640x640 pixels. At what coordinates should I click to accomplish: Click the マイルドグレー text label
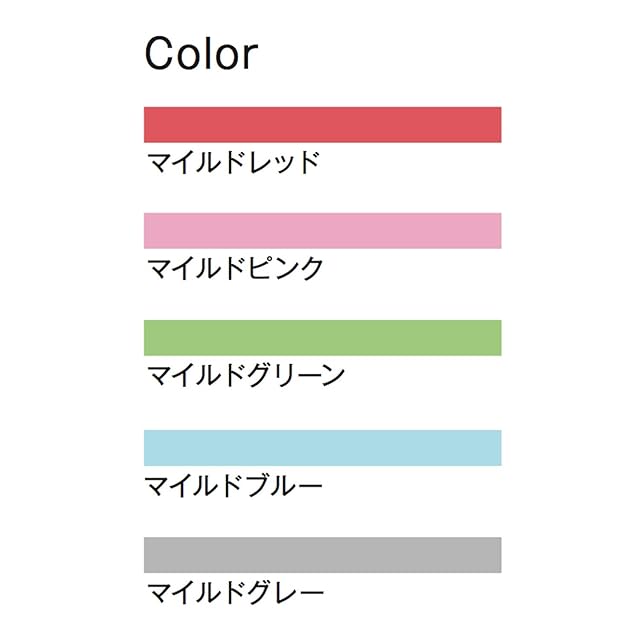(234, 592)
